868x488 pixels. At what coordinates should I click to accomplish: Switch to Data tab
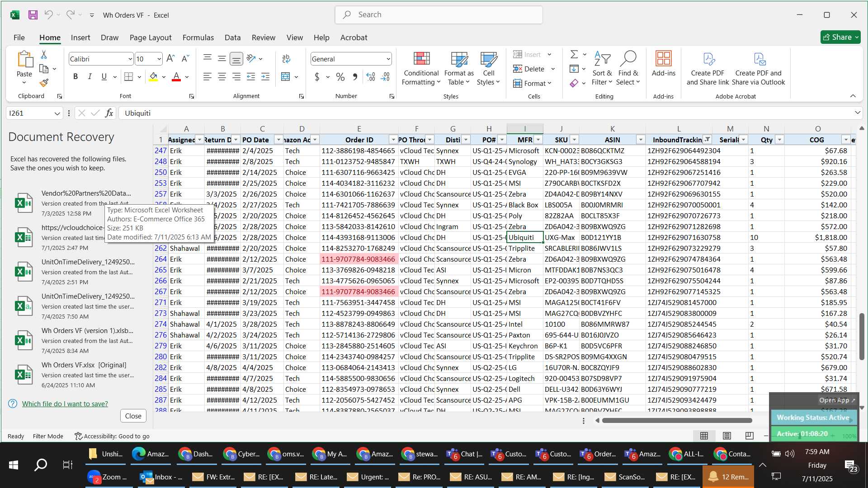point(232,38)
